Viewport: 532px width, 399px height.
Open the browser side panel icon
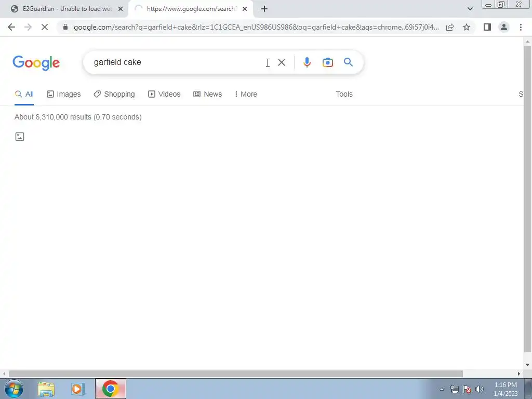click(487, 27)
